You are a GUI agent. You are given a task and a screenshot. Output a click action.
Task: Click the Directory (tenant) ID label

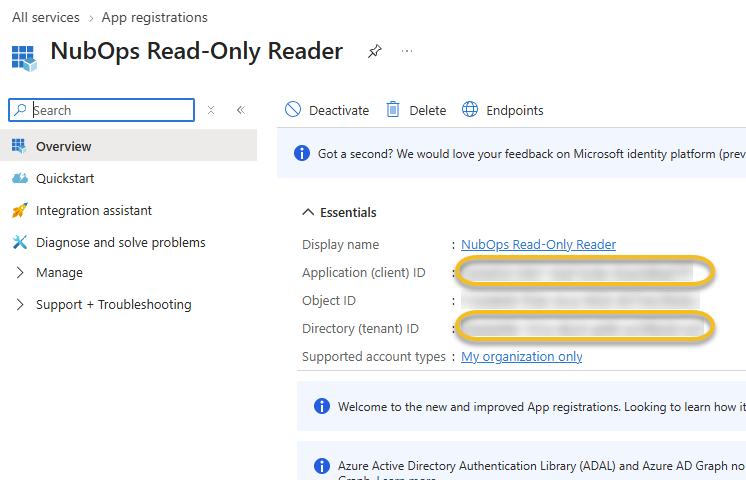click(x=360, y=329)
